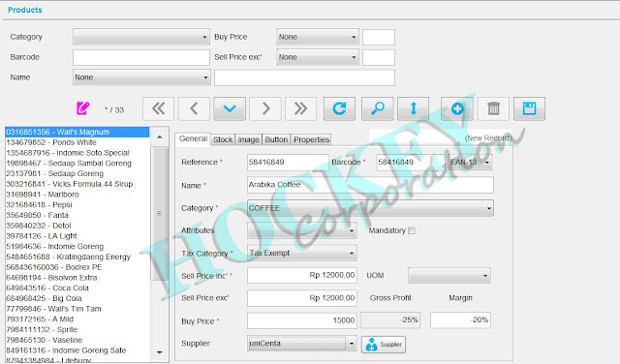
Task: Select Ponds White in product list
Action: point(77,142)
